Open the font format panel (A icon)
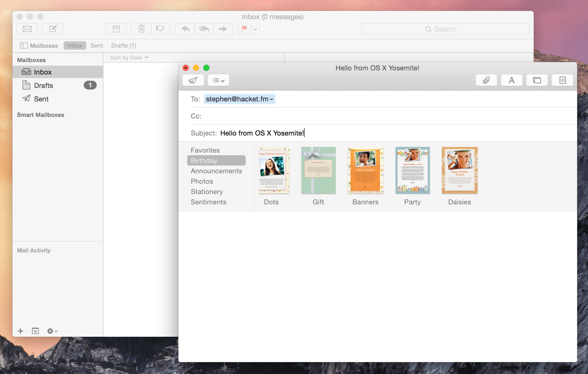Viewport: 588px width, 374px height. point(512,80)
